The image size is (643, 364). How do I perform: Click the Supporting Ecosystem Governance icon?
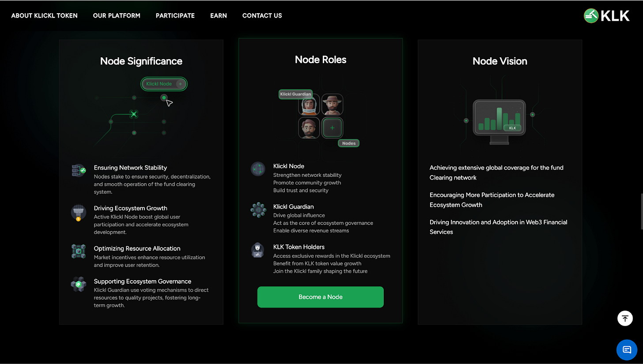pos(79,284)
